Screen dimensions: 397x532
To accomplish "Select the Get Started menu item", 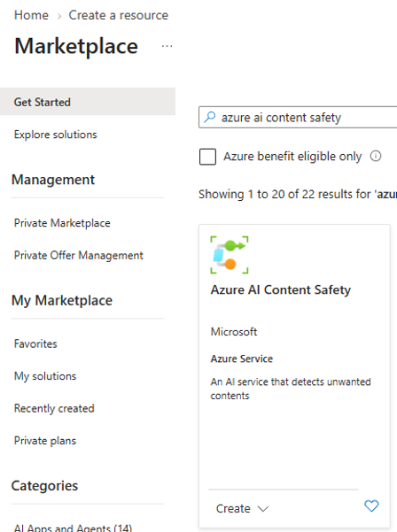I will point(88,102).
